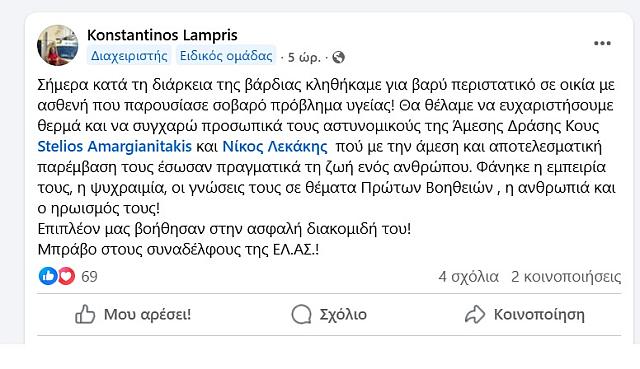
Task: Click the Σχόλιο comment button label
Action: coord(343,315)
